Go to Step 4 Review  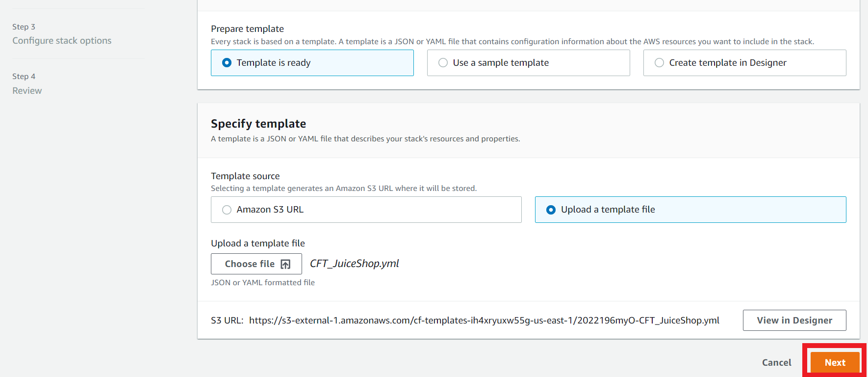tap(27, 91)
